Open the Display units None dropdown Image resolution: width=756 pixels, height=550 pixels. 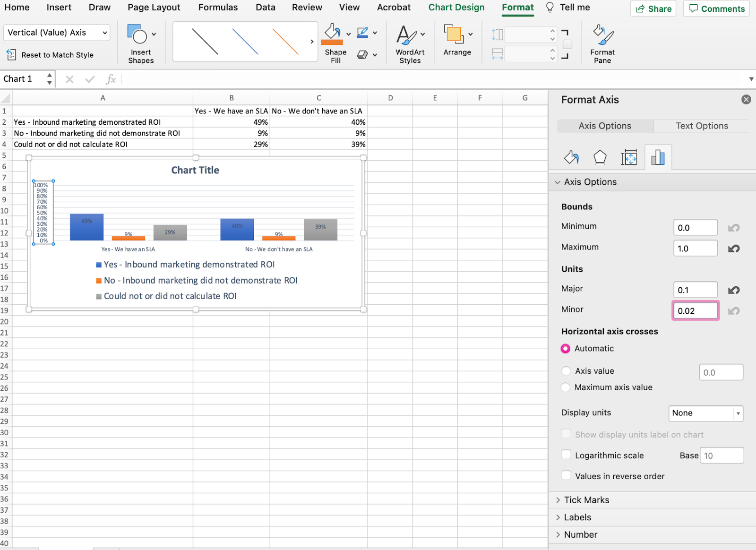click(705, 413)
